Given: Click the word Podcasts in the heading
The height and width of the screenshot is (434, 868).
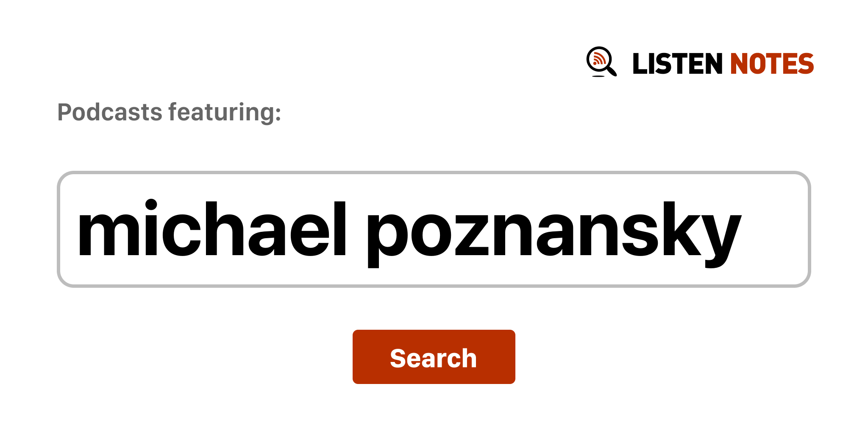Looking at the screenshot, I should [x=110, y=112].
